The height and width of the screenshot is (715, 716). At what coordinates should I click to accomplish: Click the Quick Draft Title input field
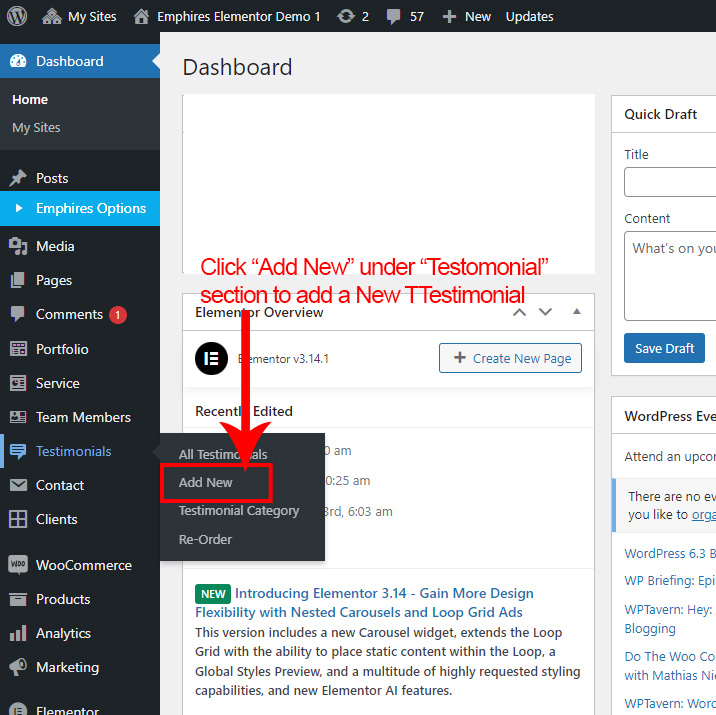[x=669, y=182]
